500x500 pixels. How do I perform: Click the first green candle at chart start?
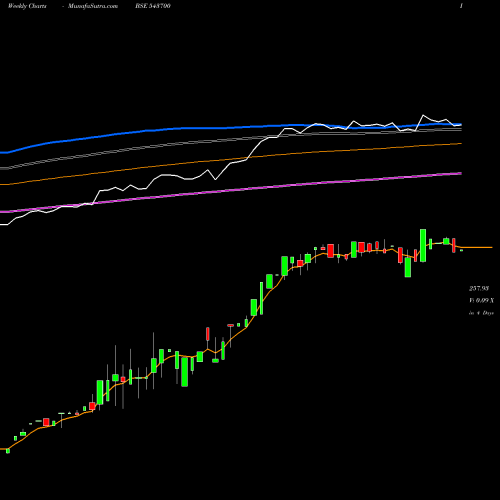pyautogui.click(x=8, y=451)
